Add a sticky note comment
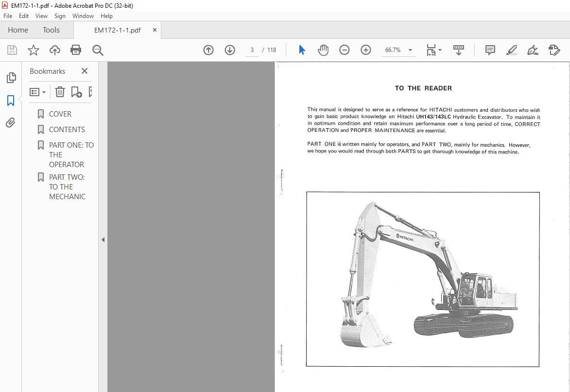The width and height of the screenshot is (570, 392). (x=490, y=50)
